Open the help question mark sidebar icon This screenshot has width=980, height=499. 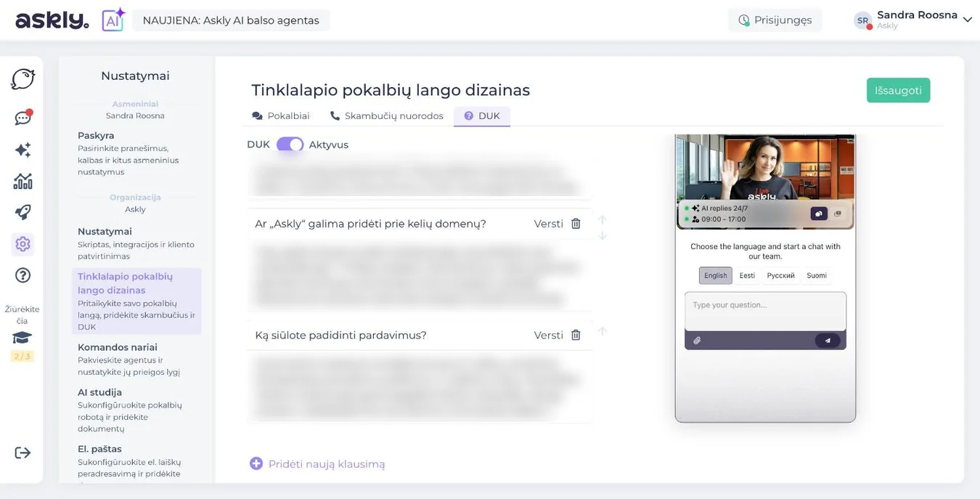click(23, 275)
